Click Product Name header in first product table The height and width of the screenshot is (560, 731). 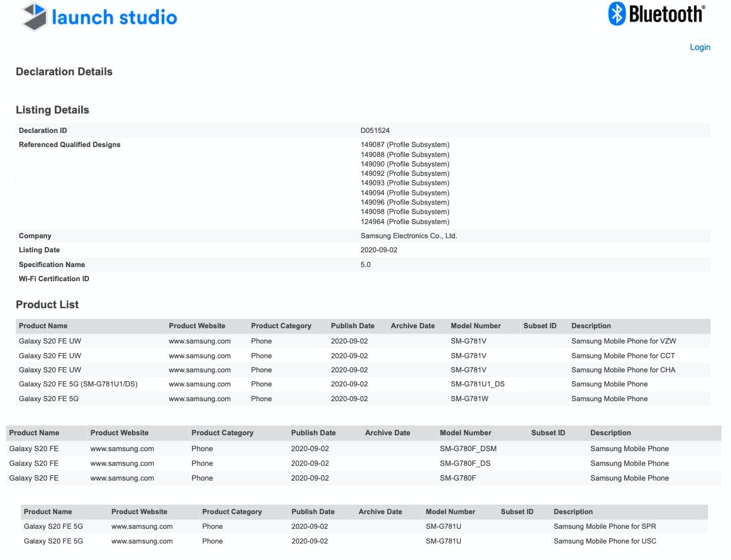click(x=43, y=326)
